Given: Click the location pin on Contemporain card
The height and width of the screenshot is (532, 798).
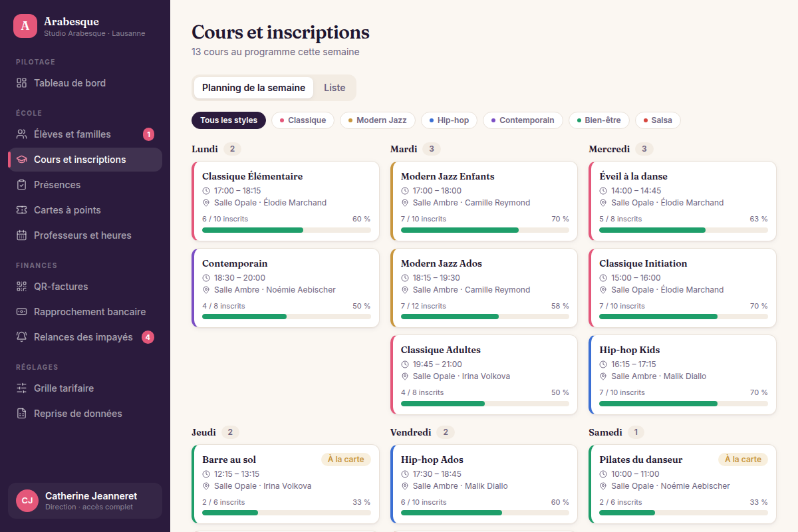Looking at the screenshot, I should coord(206,290).
